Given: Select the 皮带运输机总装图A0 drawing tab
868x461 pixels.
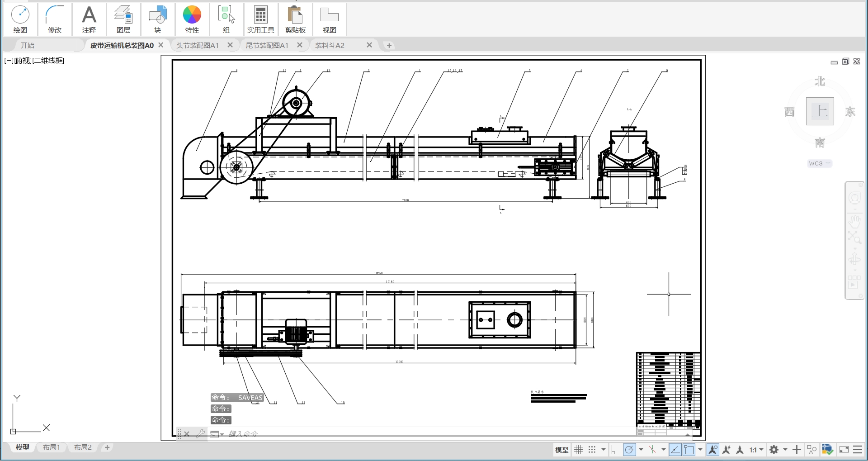Looking at the screenshot, I should coord(122,45).
